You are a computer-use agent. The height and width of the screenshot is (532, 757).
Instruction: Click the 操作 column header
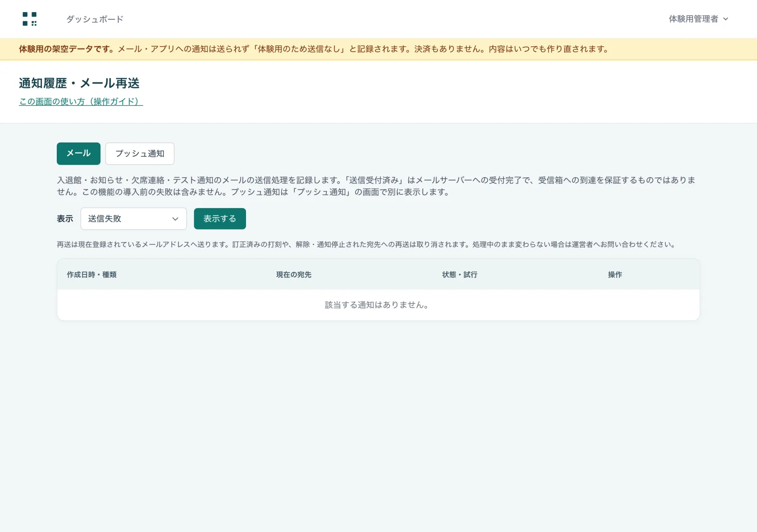(x=614, y=274)
